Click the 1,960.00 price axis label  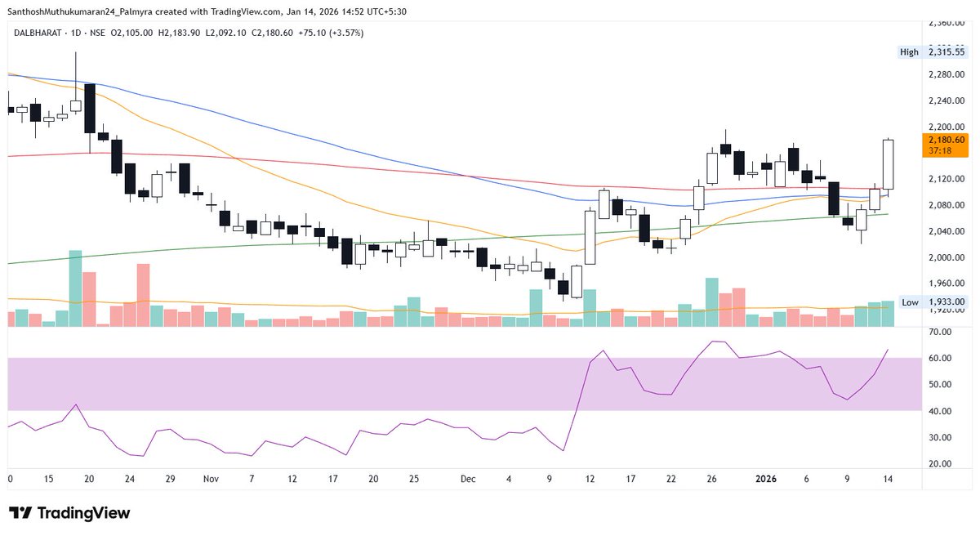tap(947, 284)
